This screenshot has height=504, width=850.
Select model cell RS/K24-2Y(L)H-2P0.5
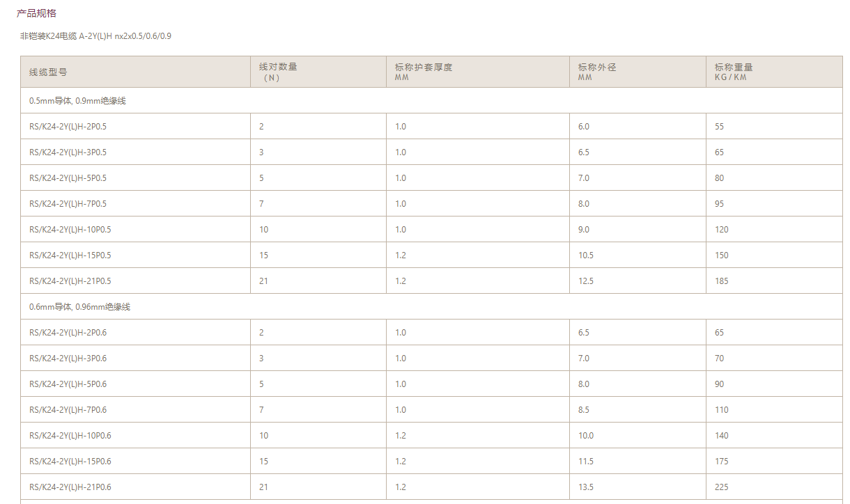coord(68,127)
